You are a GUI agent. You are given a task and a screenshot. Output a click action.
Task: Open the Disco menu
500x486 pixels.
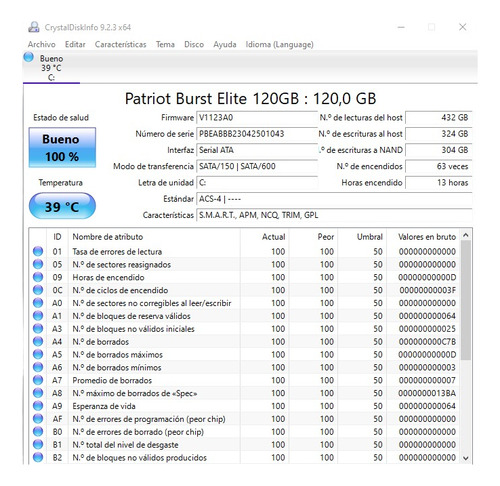tap(194, 44)
